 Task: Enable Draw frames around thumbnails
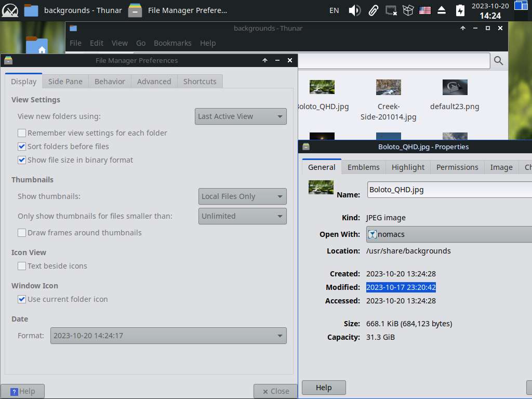22,233
